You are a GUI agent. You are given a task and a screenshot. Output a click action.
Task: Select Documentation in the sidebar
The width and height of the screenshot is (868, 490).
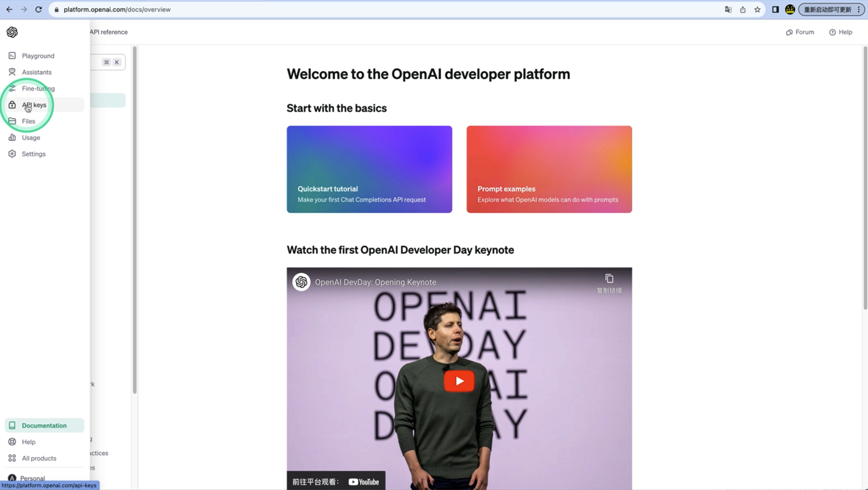[45, 425]
